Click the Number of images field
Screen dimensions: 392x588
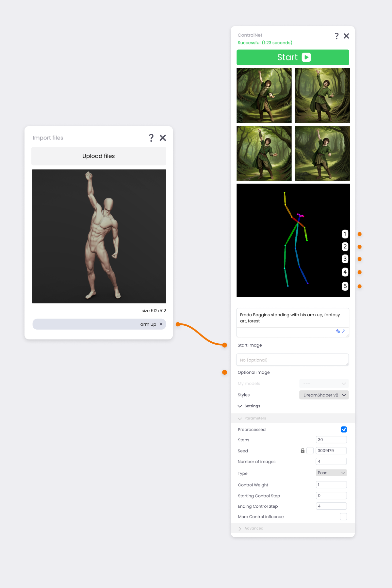331,461
